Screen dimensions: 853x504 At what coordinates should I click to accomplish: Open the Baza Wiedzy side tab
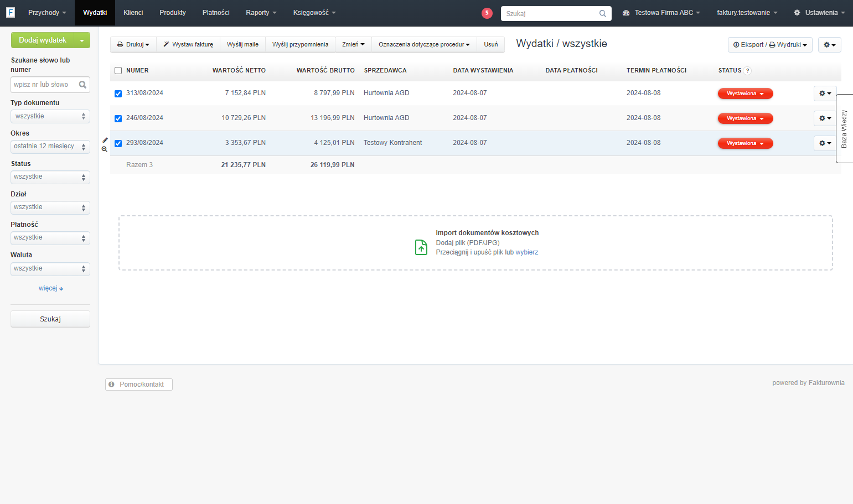[844, 128]
